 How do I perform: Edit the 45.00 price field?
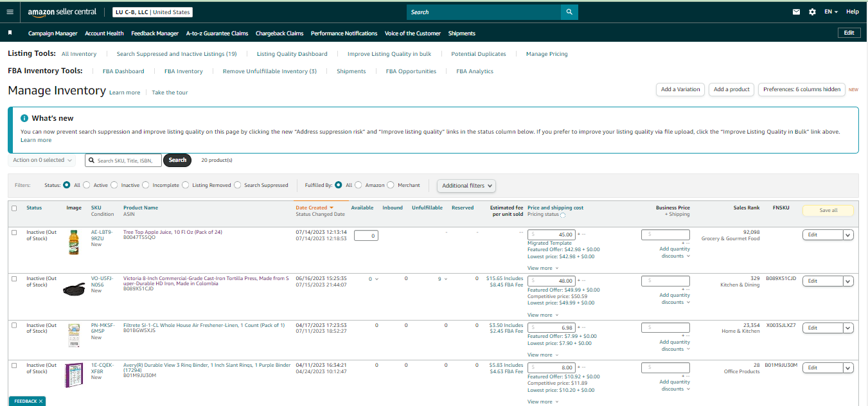pos(551,235)
